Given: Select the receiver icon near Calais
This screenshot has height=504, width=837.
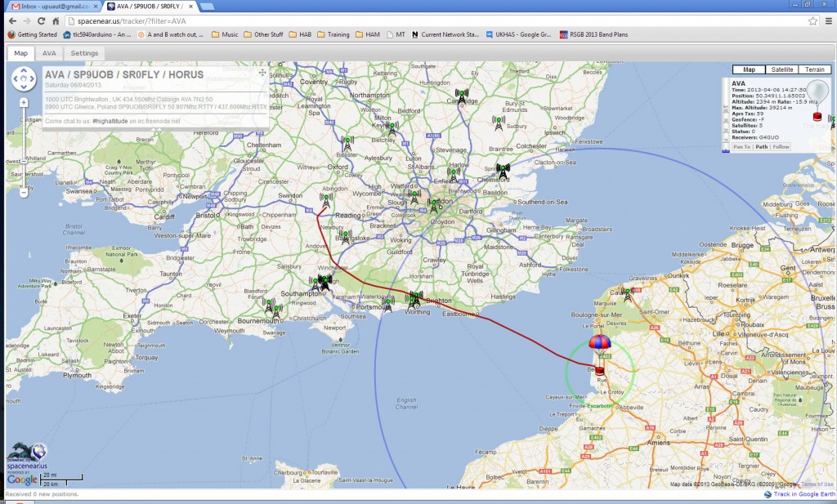Looking at the screenshot, I should click(628, 294).
